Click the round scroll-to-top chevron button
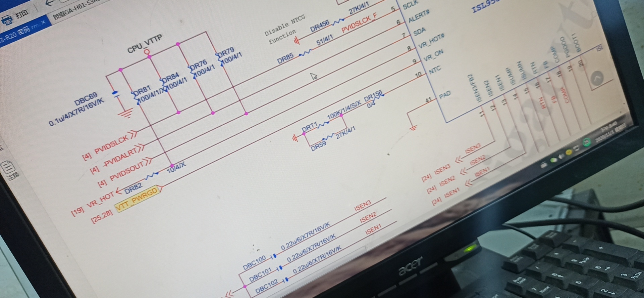The width and height of the screenshot is (644, 298). pyautogui.click(x=597, y=79)
